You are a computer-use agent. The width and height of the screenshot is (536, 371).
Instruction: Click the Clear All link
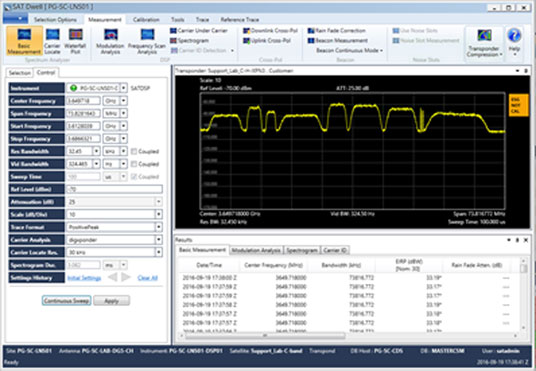pyautogui.click(x=147, y=278)
